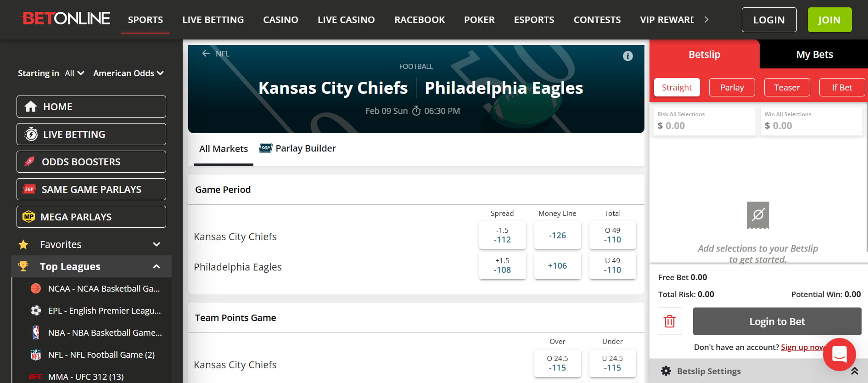Image resolution: width=868 pixels, height=383 pixels.
Task: Open LIVE BETTING in top nav
Action: tap(213, 20)
